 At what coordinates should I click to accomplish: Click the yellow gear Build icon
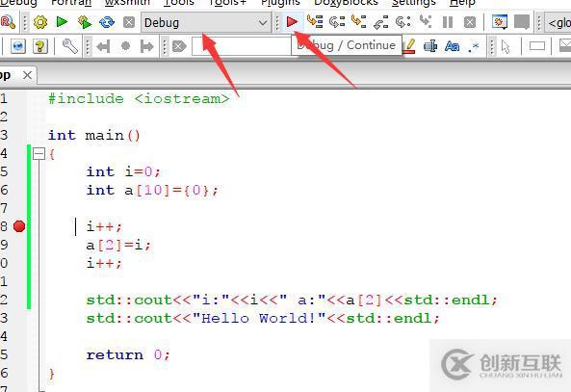click(40, 22)
